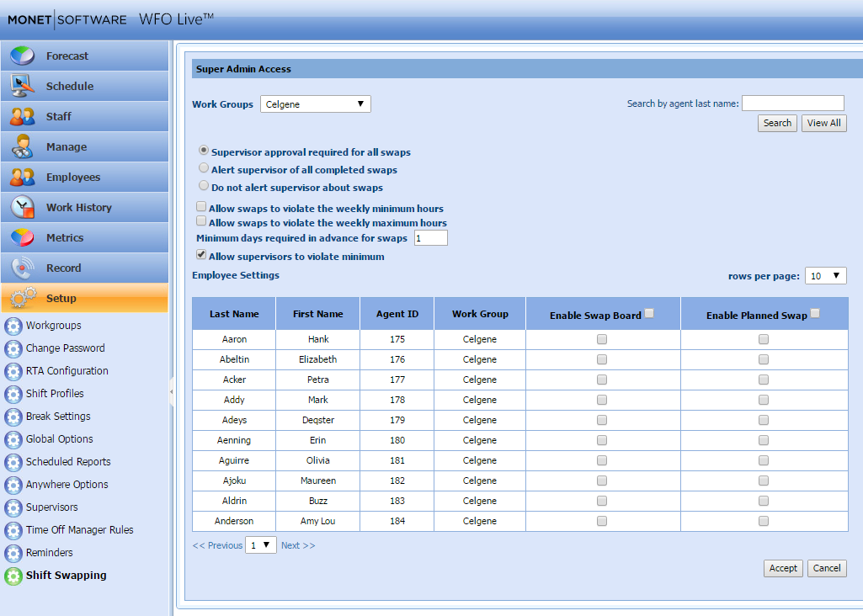Click the agent last name search field
863x616 pixels.
[x=792, y=104]
